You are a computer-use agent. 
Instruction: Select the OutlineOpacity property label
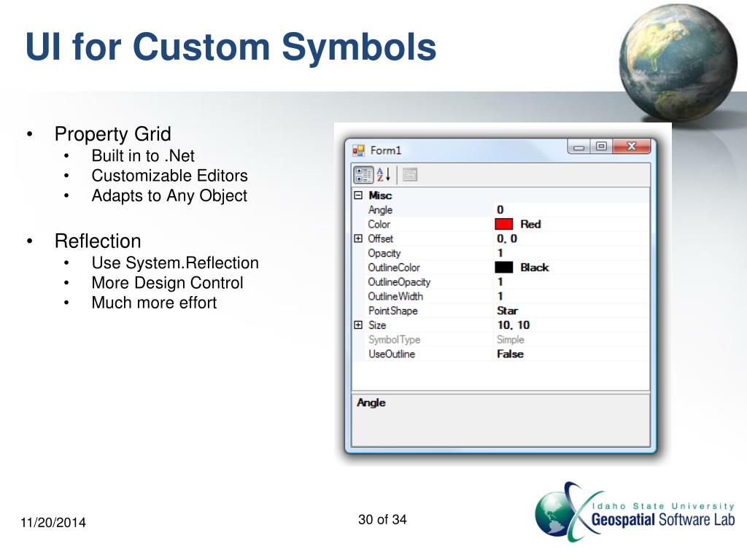pos(399,282)
